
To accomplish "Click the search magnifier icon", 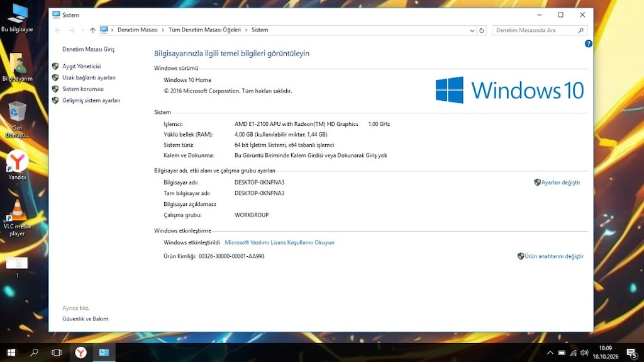I will pos(580,30).
